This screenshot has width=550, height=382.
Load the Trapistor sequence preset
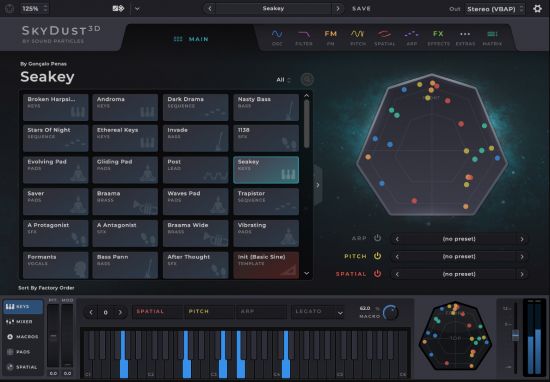pyautogui.click(x=266, y=202)
